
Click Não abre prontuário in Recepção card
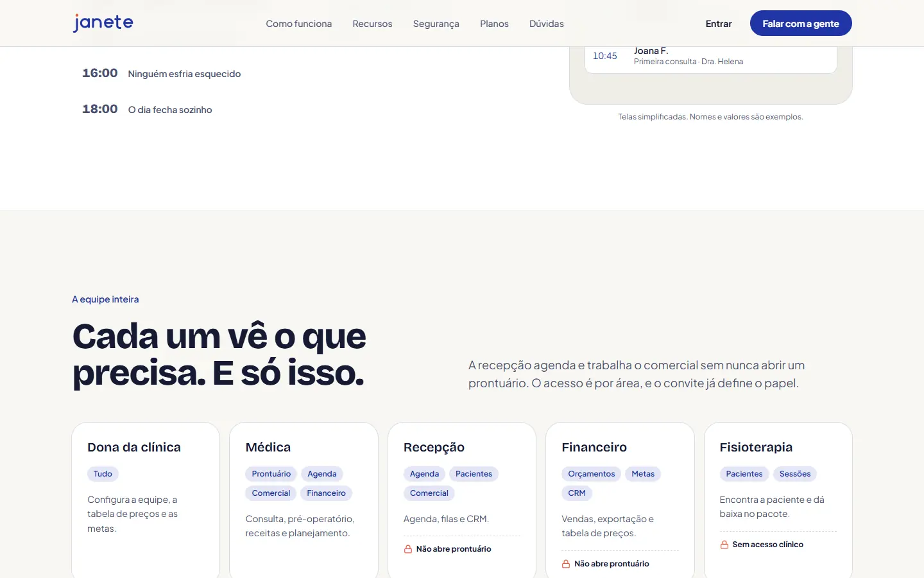coord(454,549)
